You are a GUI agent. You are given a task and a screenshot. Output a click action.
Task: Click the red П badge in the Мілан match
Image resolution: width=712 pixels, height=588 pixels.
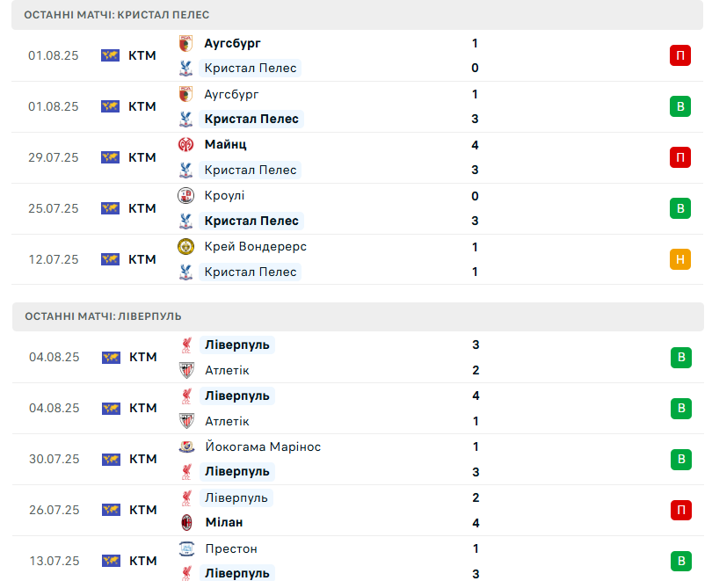tap(680, 510)
